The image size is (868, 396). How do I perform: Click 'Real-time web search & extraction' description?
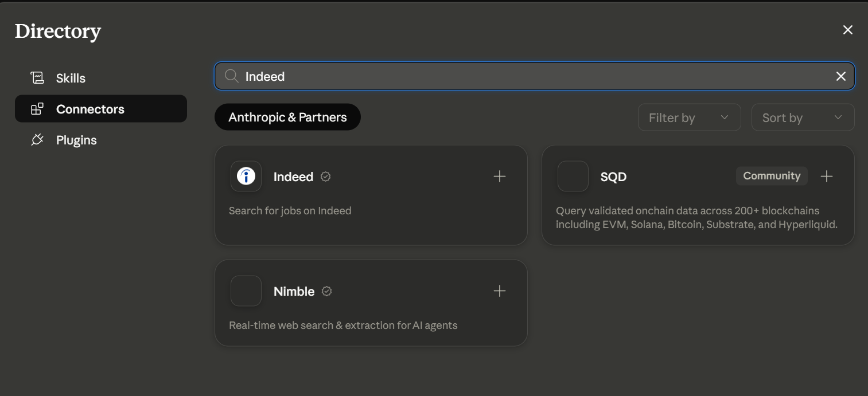point(343,325)
